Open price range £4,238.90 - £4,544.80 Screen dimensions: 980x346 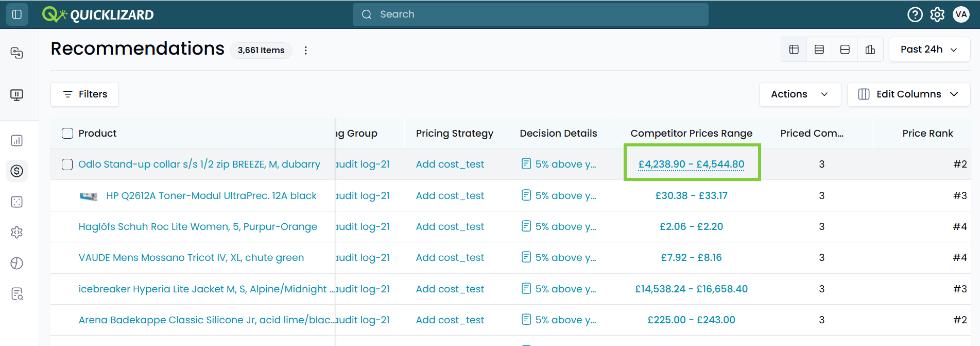coord(691,164)
